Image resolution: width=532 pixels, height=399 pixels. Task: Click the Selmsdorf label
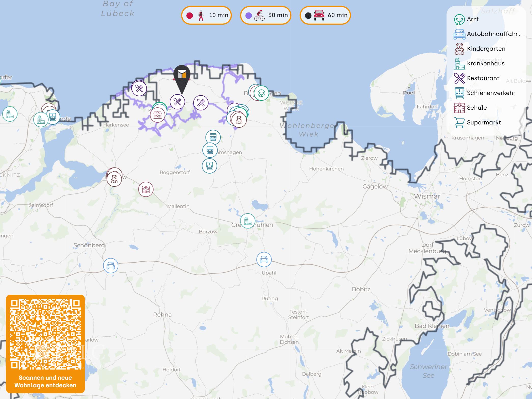(41, 205)
